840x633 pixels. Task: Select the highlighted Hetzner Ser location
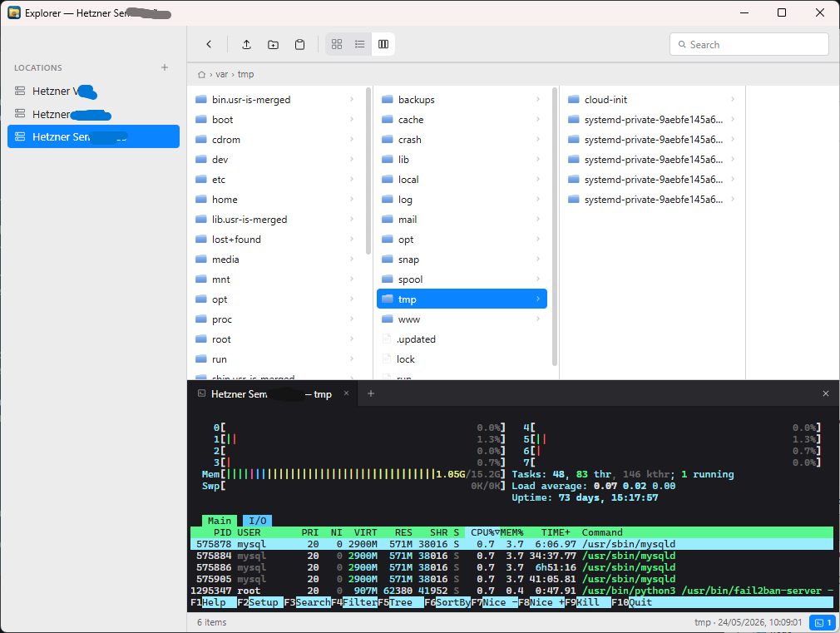[x=93, y=136]
